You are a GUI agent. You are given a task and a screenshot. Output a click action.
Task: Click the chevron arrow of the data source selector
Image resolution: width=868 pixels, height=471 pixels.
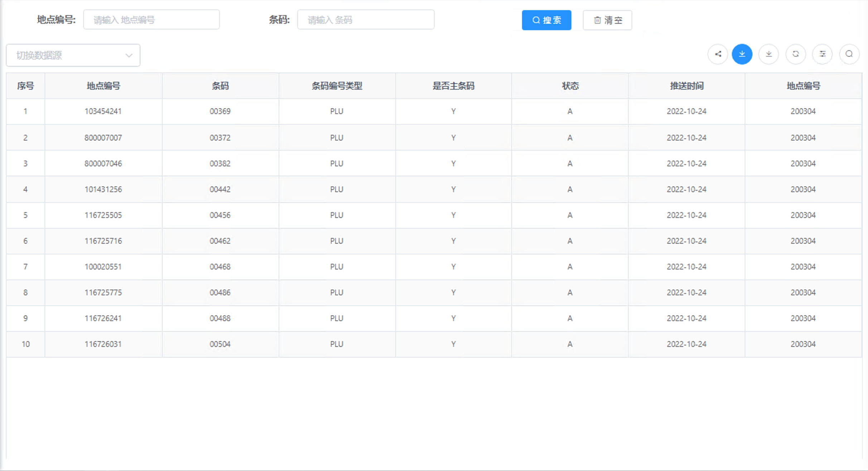(x=129, y=56)
